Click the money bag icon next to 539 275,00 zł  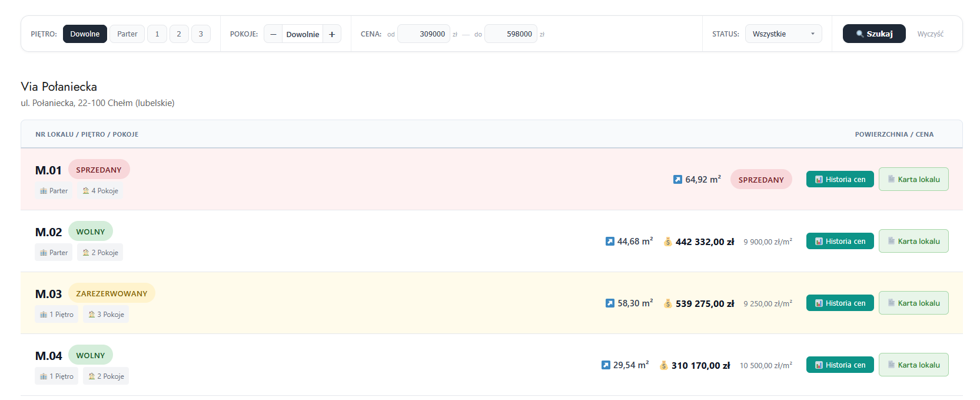click(668, 303)
